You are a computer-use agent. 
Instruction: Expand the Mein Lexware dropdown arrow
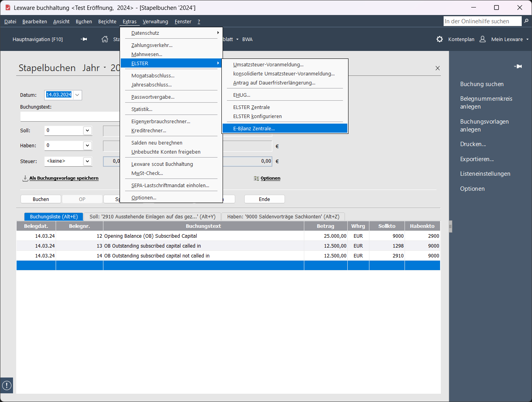527,39
